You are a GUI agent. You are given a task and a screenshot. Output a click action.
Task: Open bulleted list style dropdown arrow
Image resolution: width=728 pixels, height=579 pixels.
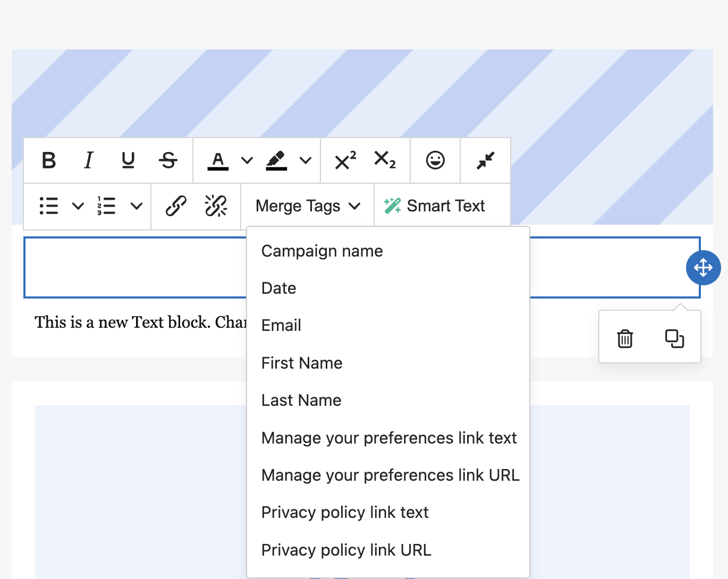[78, 206]
